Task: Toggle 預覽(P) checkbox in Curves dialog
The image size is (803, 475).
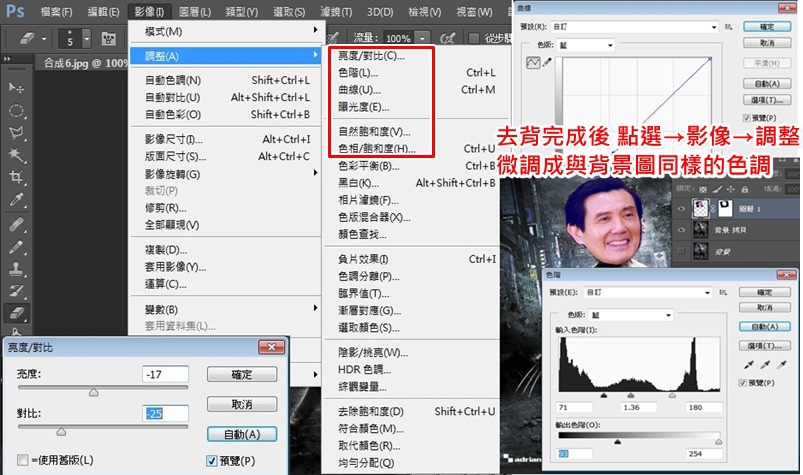Action: coord(746,118)
